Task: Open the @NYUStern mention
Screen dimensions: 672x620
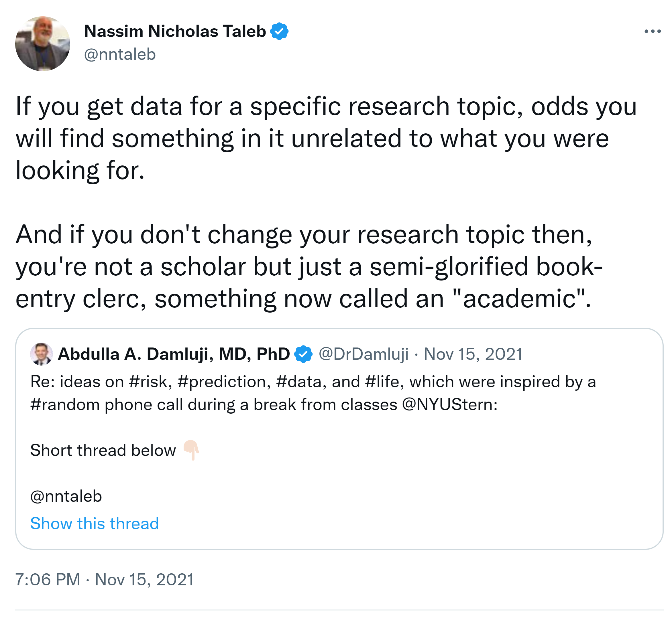Action: point(449,404)
